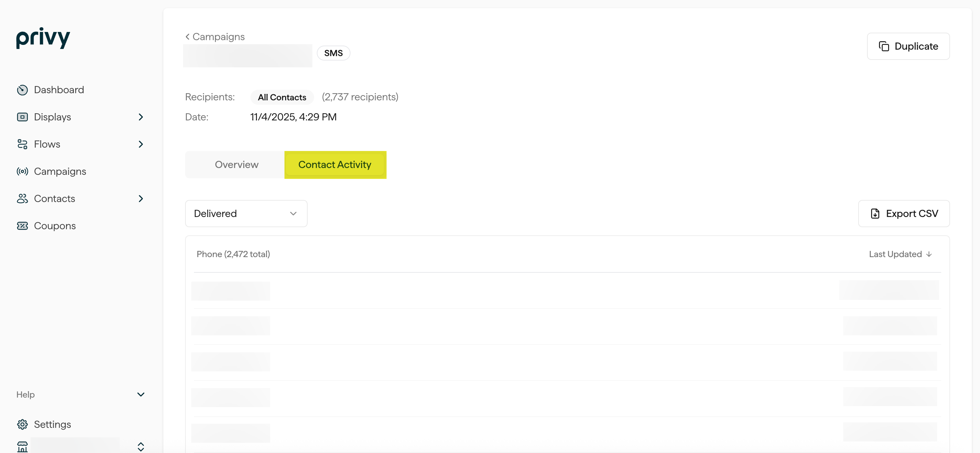Open Settings using the gear icon
This screenshot has height=453, width=980.
click(22, 424)
